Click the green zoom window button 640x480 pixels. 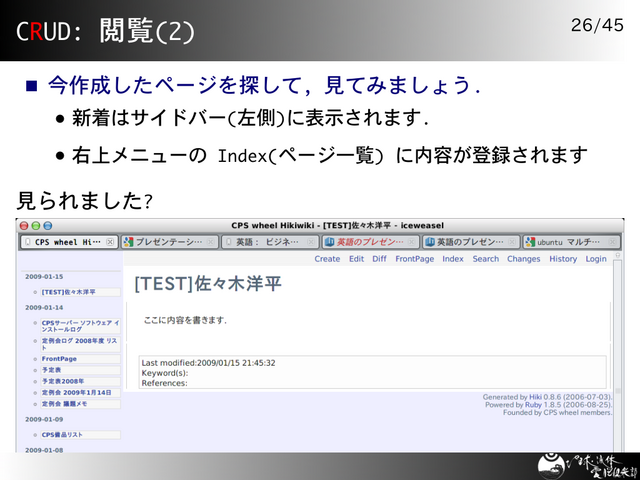coord(47,226)
